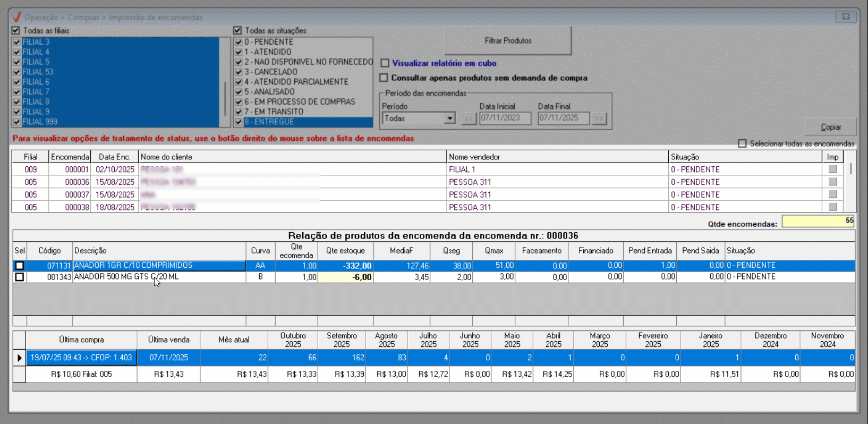Enable Visualizar relatório em cubo
This screenshot has width=868, height=424.
click(385, 63)
